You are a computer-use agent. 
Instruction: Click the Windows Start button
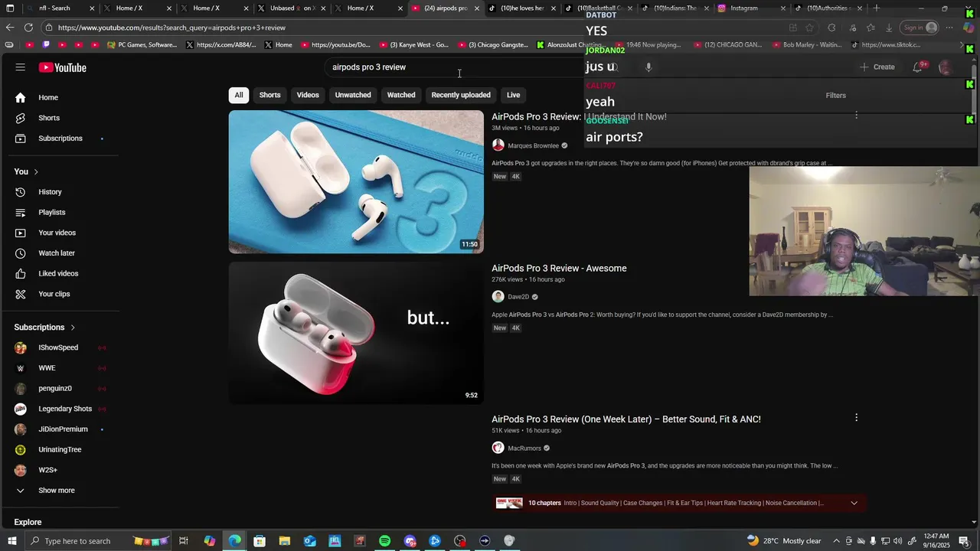point(11,541)
